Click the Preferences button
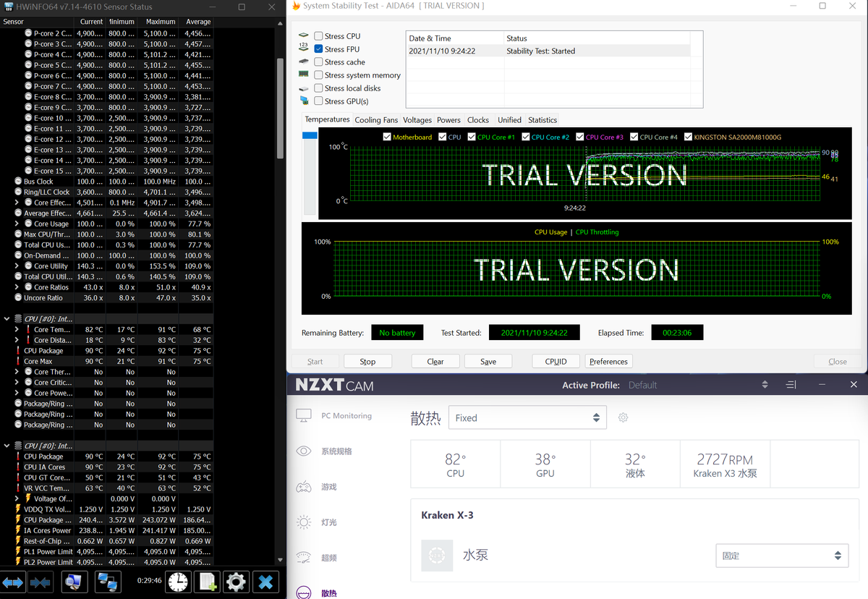 [608, 361]
